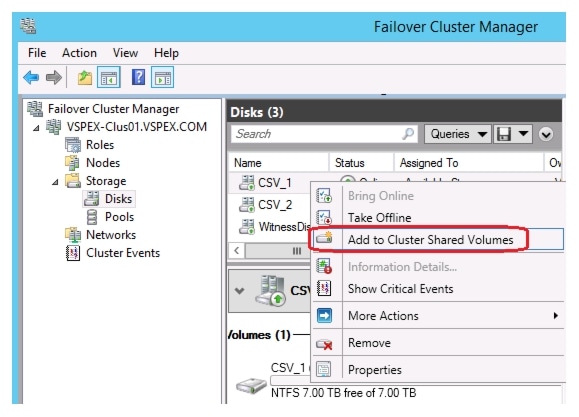Click the Failover Cluster Manager title bar icon

(x=28, y=26)
